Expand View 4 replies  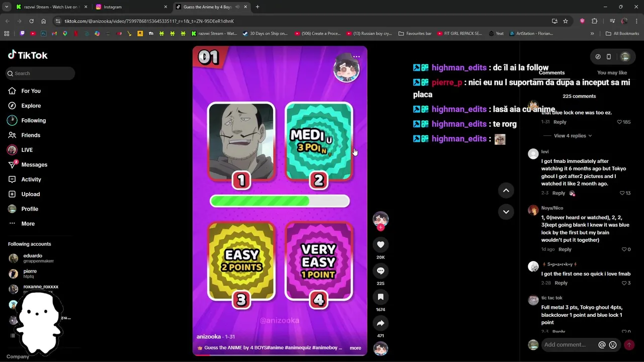[x=573, y=136]
